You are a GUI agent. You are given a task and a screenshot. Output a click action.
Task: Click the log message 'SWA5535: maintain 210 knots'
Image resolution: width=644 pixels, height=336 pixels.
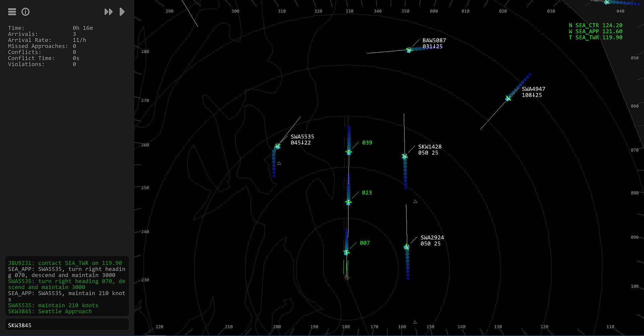[53, 305]
